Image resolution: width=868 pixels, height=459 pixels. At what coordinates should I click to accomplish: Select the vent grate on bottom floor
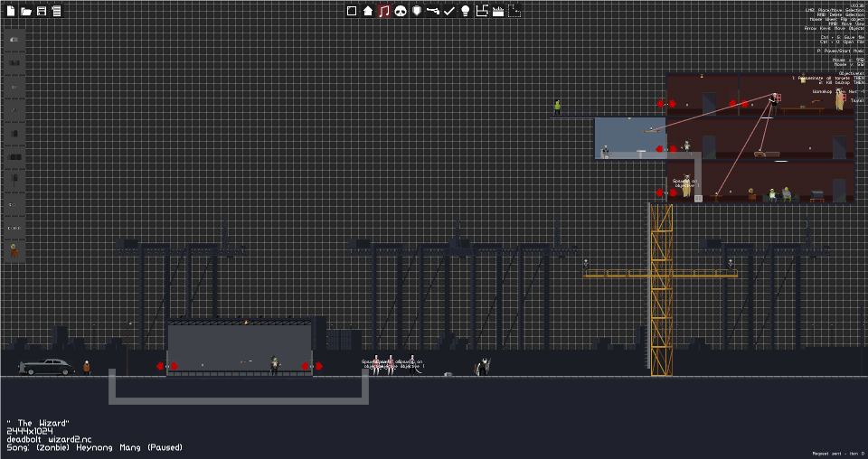698,198
